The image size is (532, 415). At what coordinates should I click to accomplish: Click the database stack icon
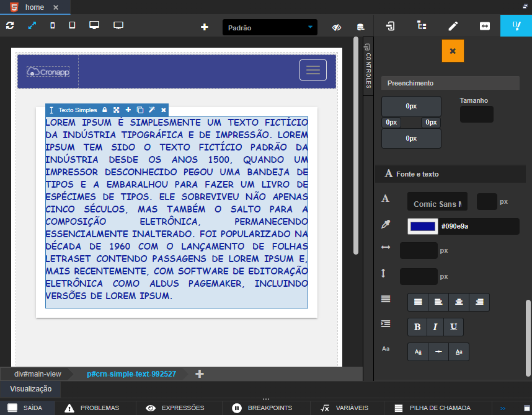click(x=360, y=27)
